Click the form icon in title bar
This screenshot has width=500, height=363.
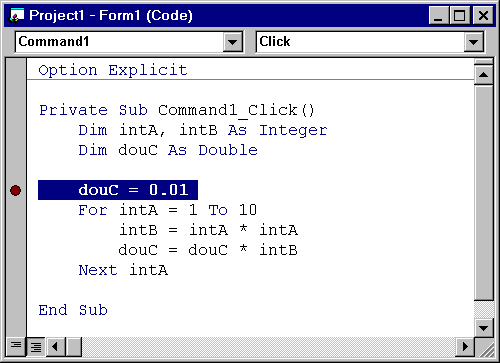(x=17, y=15)
